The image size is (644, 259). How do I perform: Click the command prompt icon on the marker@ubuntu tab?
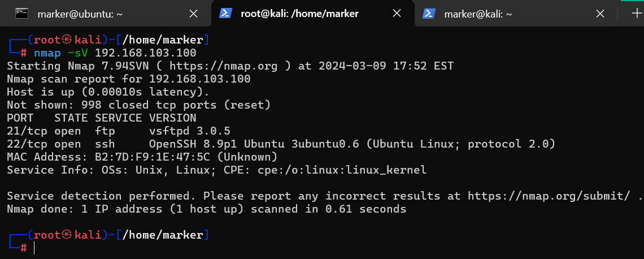[x=22, y=14]
